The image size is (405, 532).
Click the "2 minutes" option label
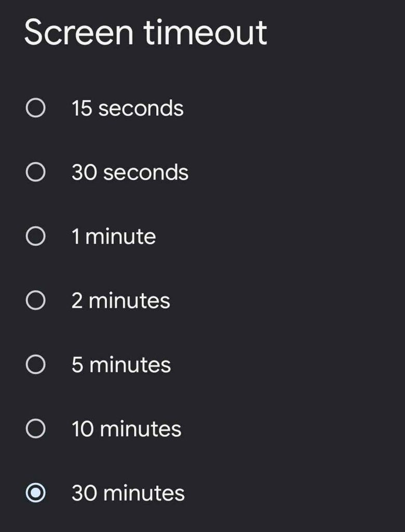[120, 301]
